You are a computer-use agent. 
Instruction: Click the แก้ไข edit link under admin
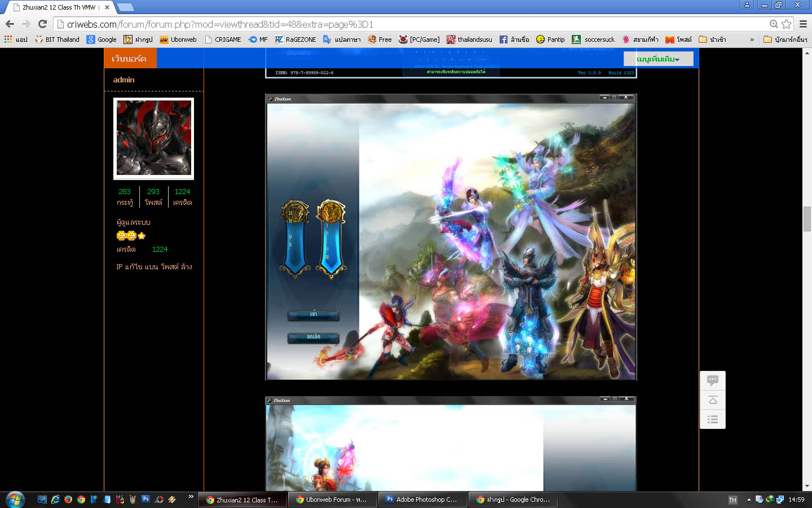coord(134,266)
